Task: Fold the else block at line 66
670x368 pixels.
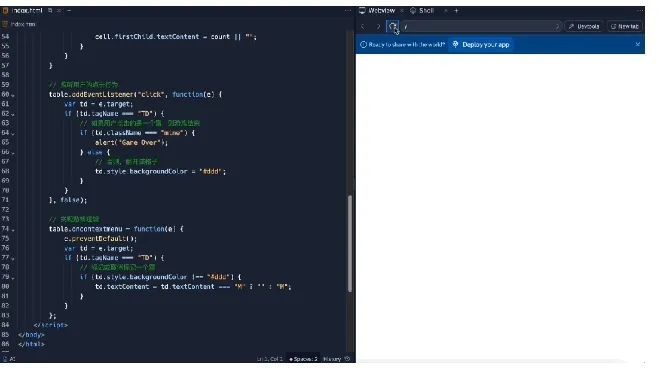Action: 13,153
